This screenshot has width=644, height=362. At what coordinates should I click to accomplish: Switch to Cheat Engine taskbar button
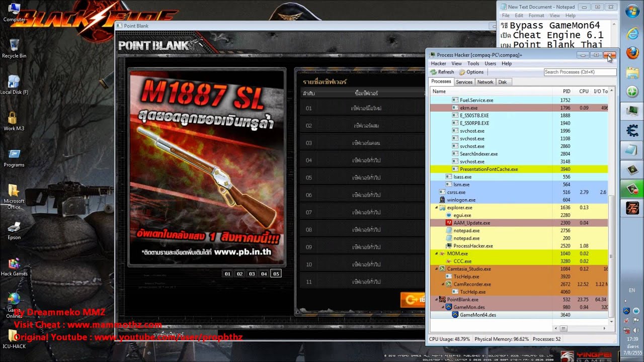(632, 131)
